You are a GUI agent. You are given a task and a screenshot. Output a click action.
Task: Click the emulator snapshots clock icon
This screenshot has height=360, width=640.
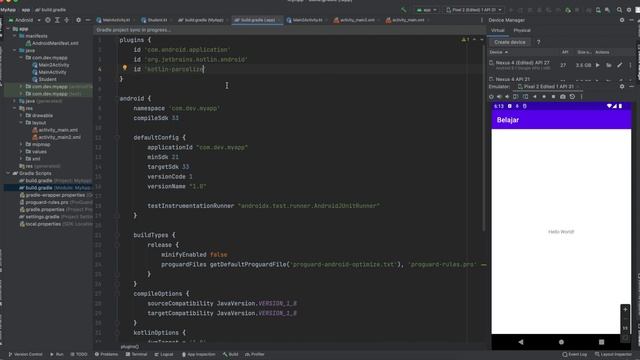(x=572, y=97)
